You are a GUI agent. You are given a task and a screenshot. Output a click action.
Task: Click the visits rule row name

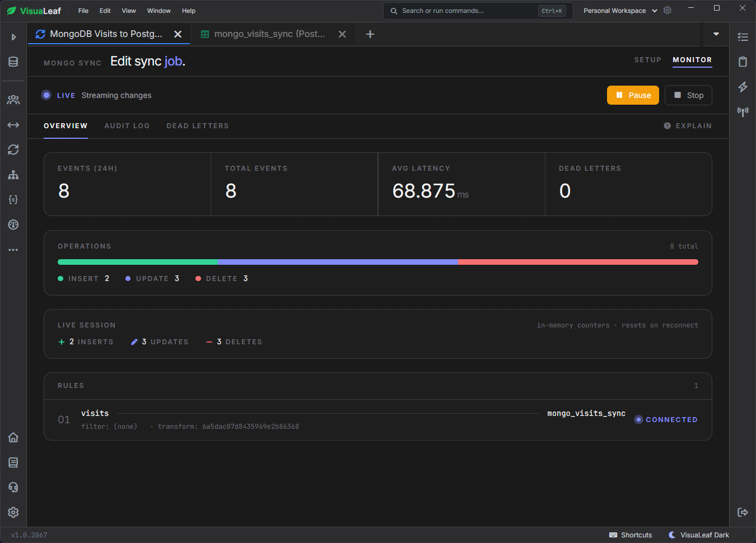click(x=95, y=414)
